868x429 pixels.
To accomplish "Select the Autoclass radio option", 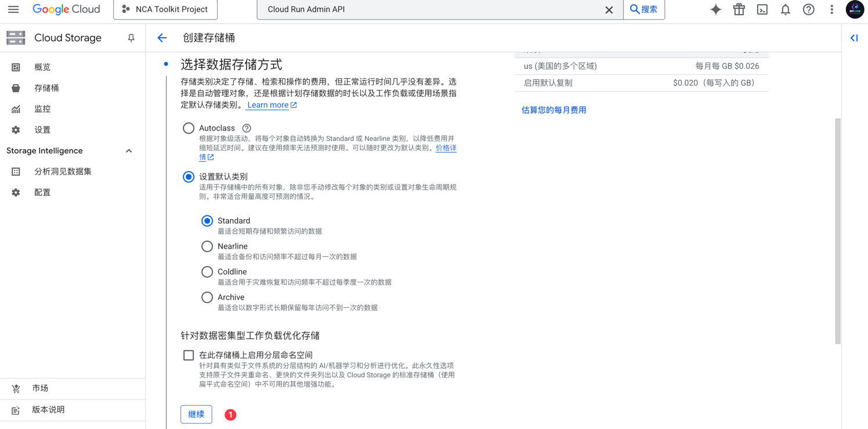I will point(188,128).
